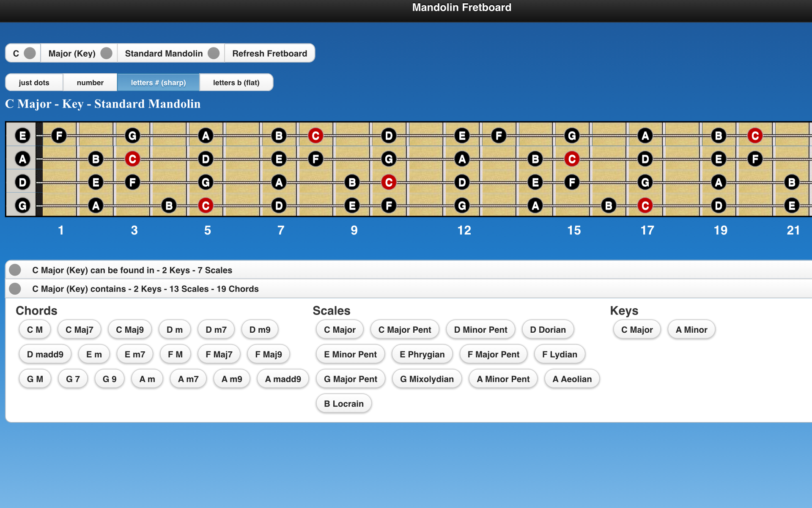Switch to the 'letters b (flat)' display tab
Image resolution: width=812 pixels, height=508 pixels.
236,82
